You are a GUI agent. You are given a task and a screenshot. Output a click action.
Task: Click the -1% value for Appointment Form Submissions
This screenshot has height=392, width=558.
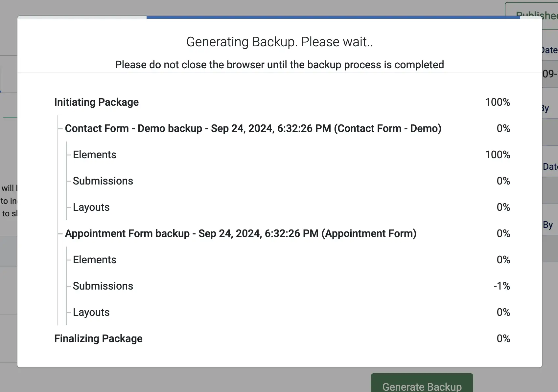501,286
